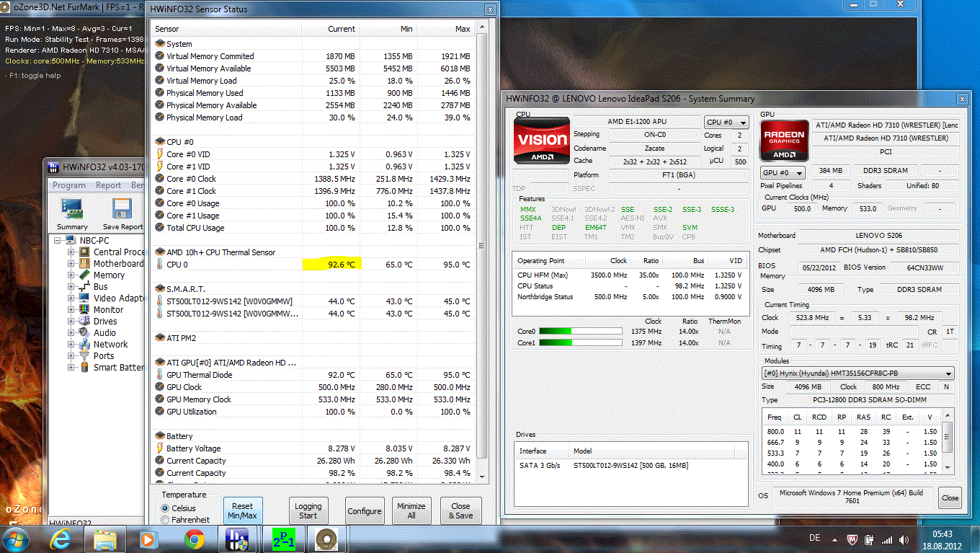This screenshot has height=553, width=980.
Task: Open the Windows Start orb
Action: coord(16,539)
